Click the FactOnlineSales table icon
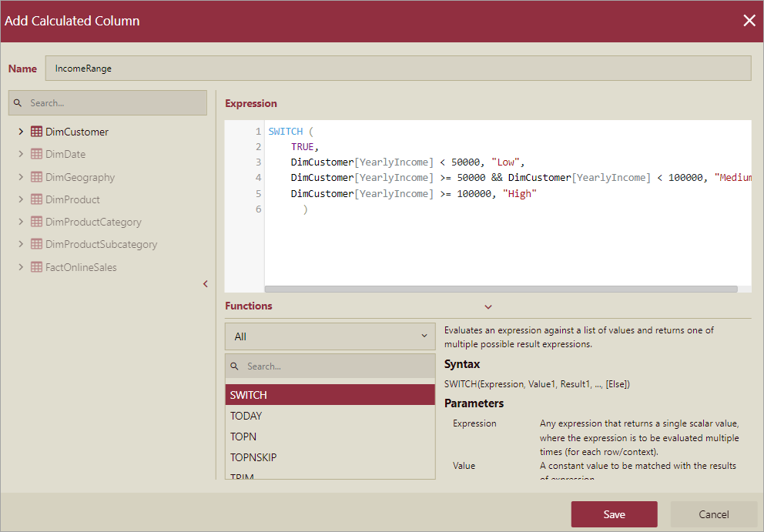The height and width of the screenshot is (532, 764). click(x=36, y=267)
